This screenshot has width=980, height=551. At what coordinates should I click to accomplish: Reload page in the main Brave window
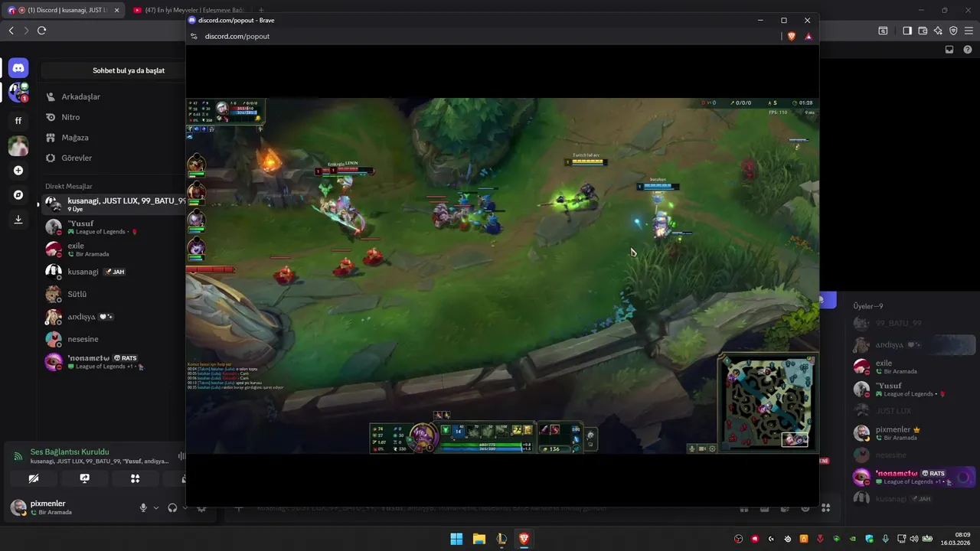41,31
